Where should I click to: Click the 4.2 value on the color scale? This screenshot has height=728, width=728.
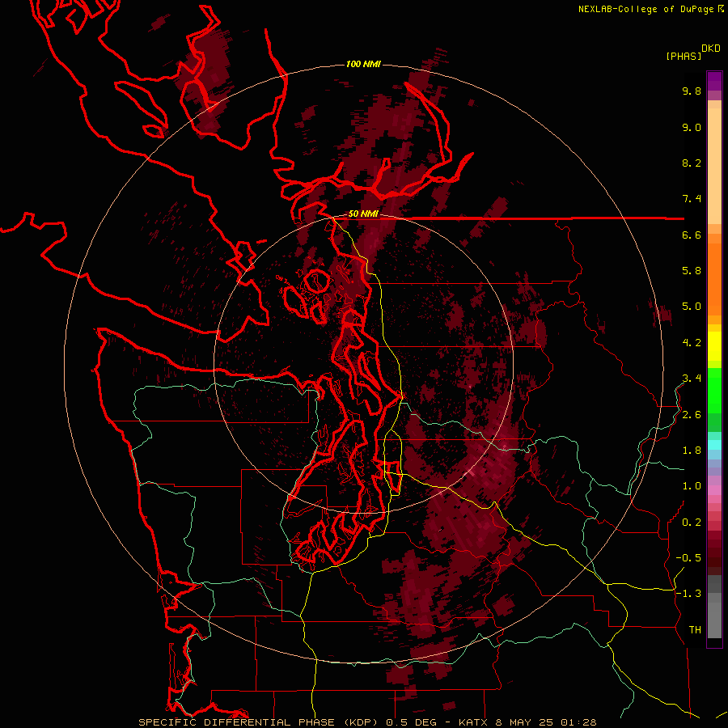692,343
